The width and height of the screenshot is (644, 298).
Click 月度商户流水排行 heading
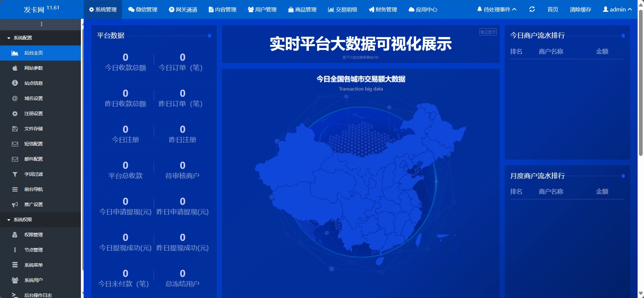tap(537, 176)
